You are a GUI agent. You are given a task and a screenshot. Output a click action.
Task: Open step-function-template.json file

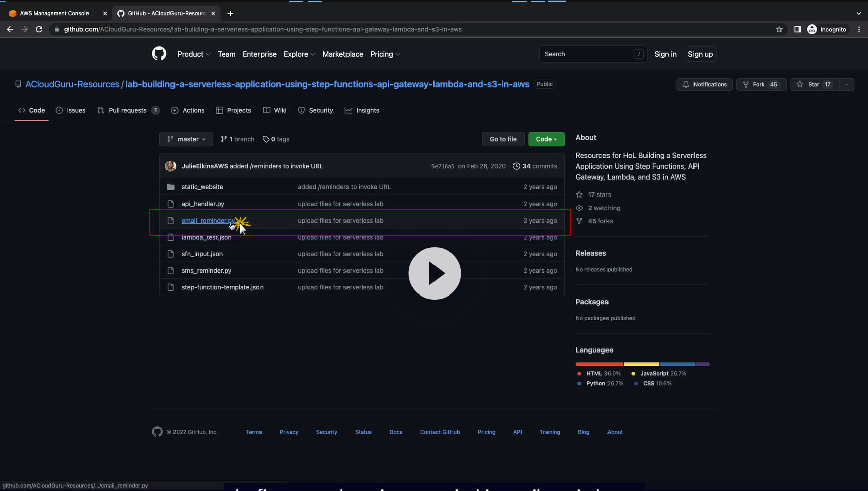click(222, 287)
